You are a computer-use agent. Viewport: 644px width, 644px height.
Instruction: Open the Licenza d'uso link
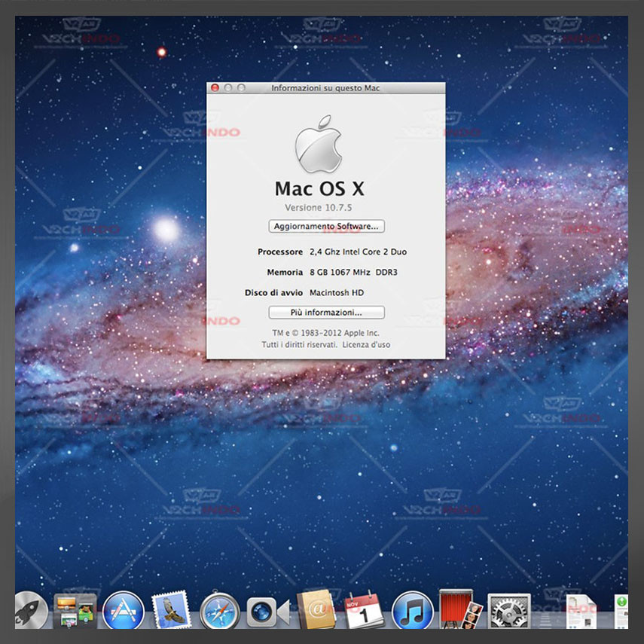[x=366, y=344]
